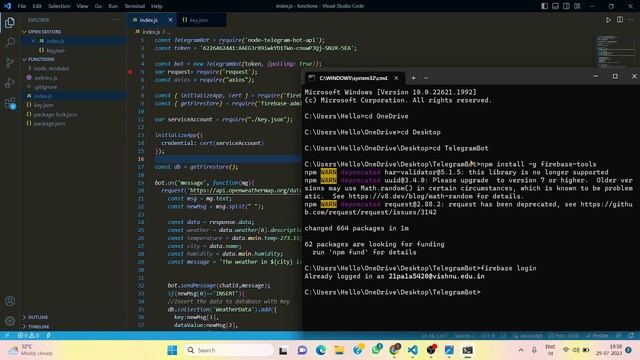Open Visual Studio Code taskbar icon
640x360 pixels.
413,350
